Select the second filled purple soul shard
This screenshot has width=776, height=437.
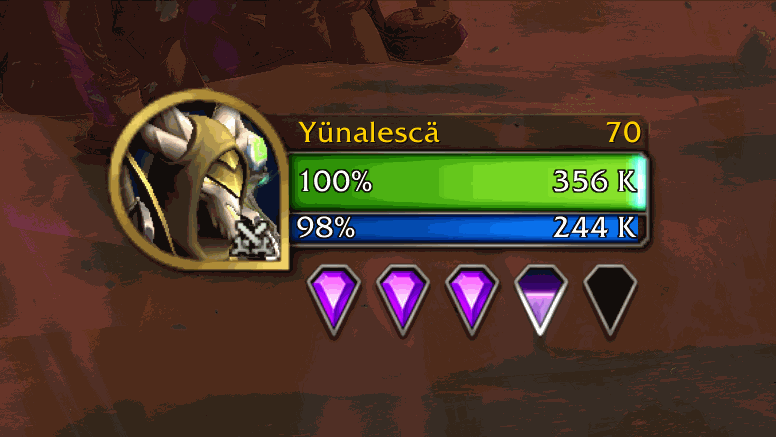pos(402,300)
